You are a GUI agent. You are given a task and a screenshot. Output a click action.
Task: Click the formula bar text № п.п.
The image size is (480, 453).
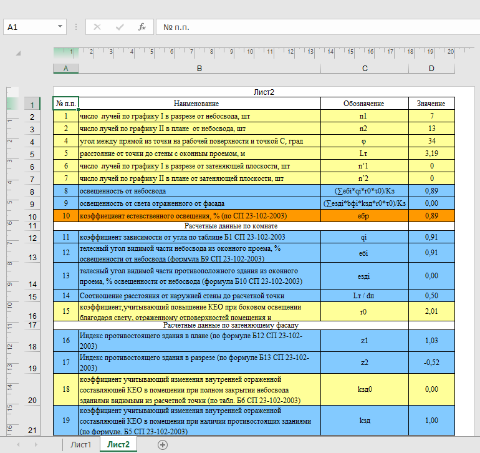click(176, 27)
